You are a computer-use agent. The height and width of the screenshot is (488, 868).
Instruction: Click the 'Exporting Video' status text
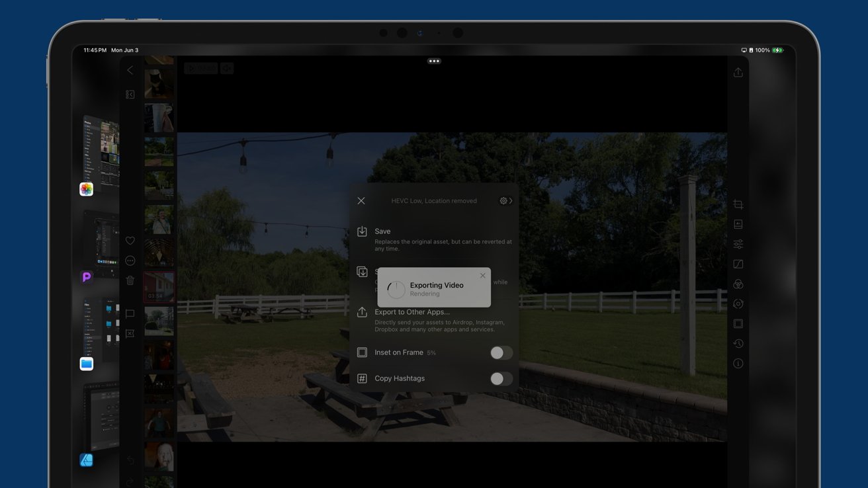[x=437, y=285]
